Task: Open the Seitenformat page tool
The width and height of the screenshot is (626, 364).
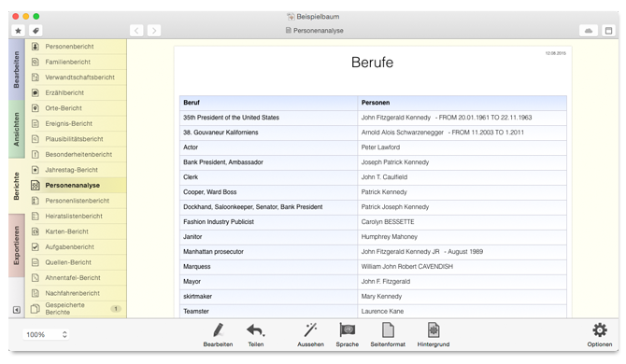Action: tap(388, 334)
